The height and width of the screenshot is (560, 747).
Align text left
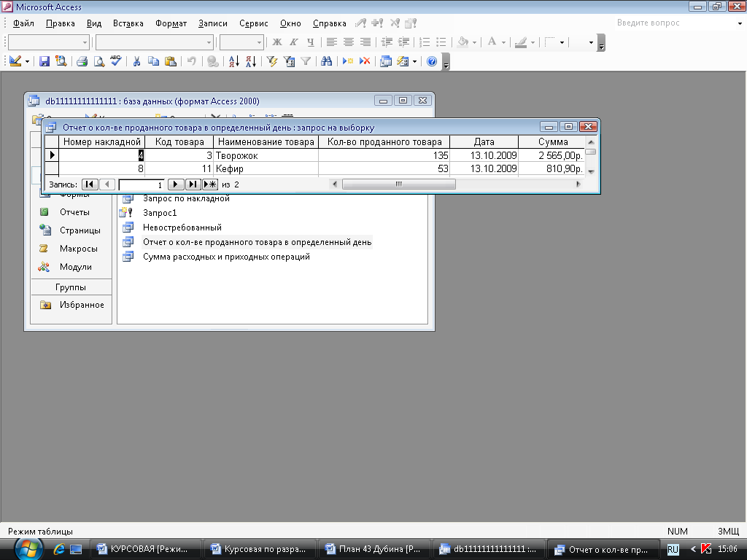pyautogui.click(x=332, y=42)
